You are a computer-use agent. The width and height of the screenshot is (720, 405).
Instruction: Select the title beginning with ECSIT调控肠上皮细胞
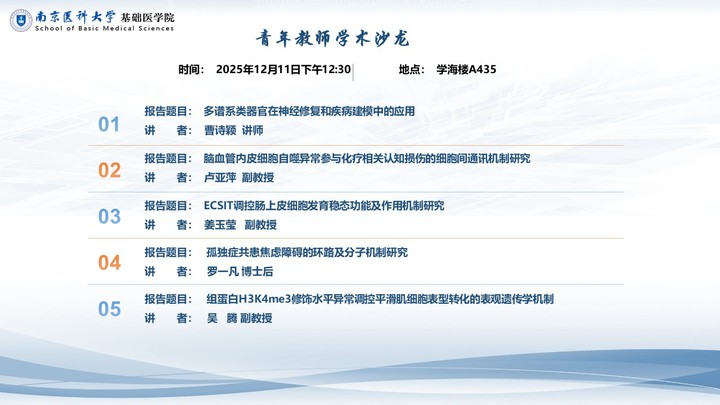(x=323, y=206)
